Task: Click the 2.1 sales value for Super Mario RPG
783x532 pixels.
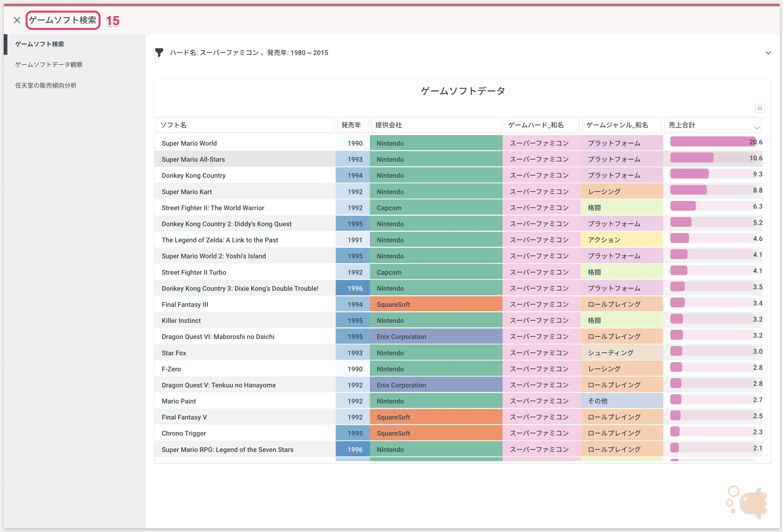Action: 758,448
